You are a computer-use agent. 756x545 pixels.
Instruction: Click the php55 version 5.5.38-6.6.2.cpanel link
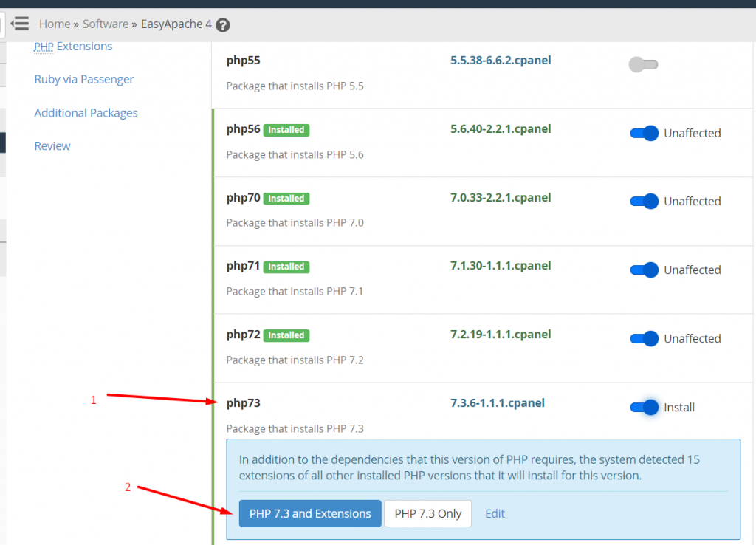coord(500,60)
